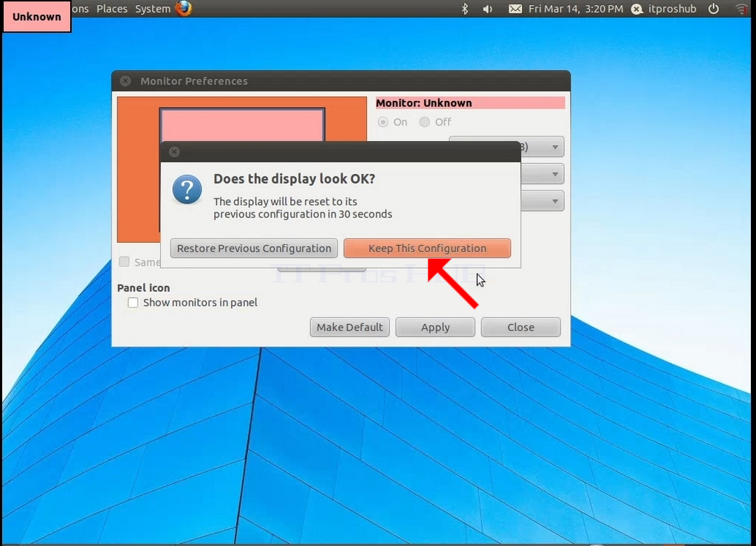Open the volume speaker indicator
The image size is (756, 546).
tap(487, 9)
